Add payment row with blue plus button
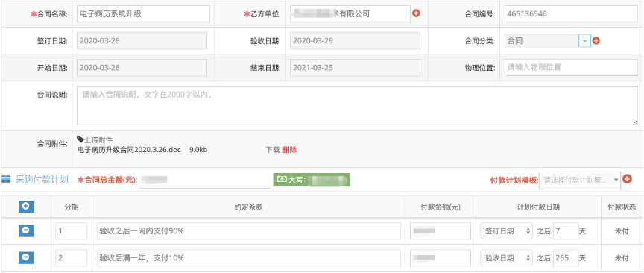 click(x=25, y=207)
